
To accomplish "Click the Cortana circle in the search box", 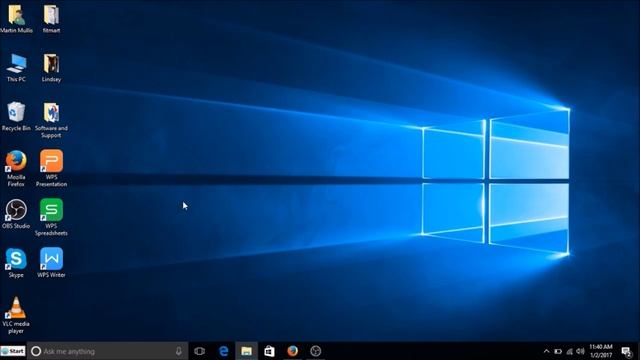I will pyautogui.click(x=36, y=351).
